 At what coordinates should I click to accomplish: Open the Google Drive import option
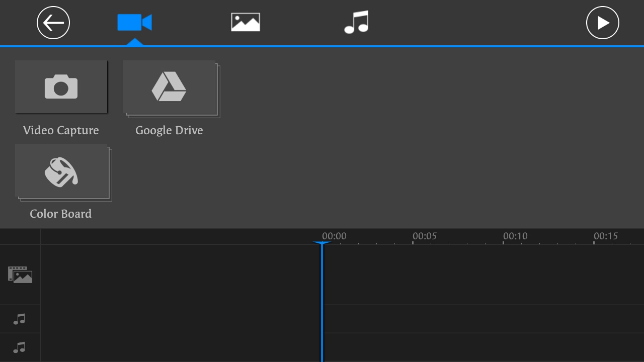[x=170, y=86]
